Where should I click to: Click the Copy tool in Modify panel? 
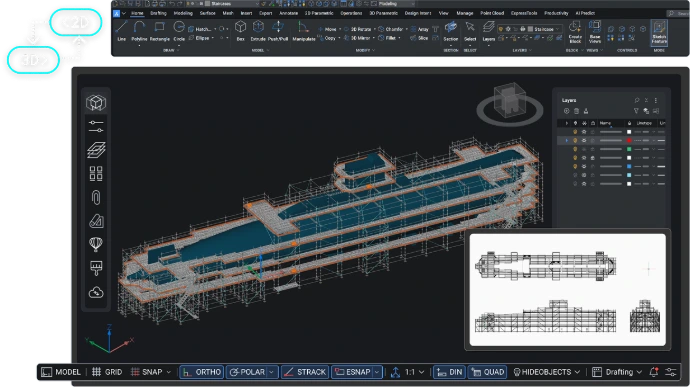pyautogui.click(x=327, y=38)
